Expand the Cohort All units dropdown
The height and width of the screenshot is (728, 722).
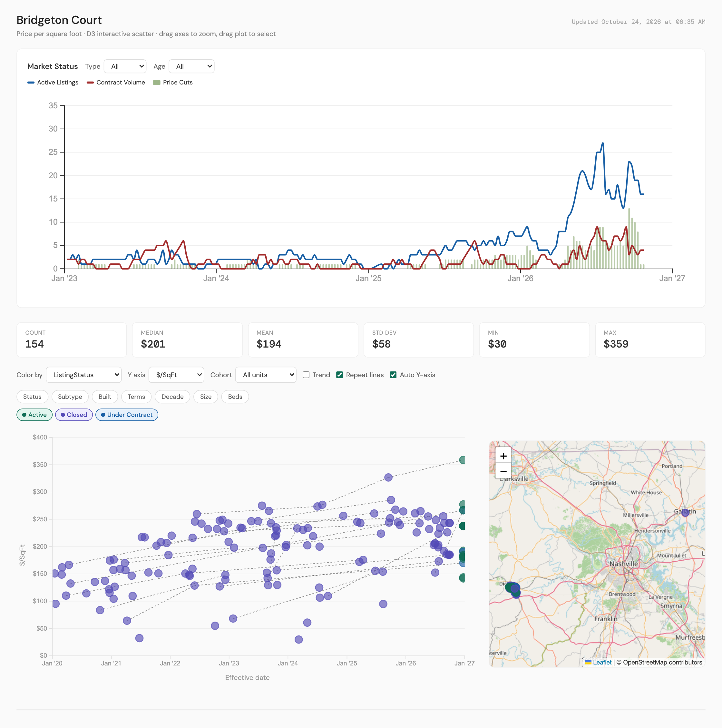click(266, 375)
